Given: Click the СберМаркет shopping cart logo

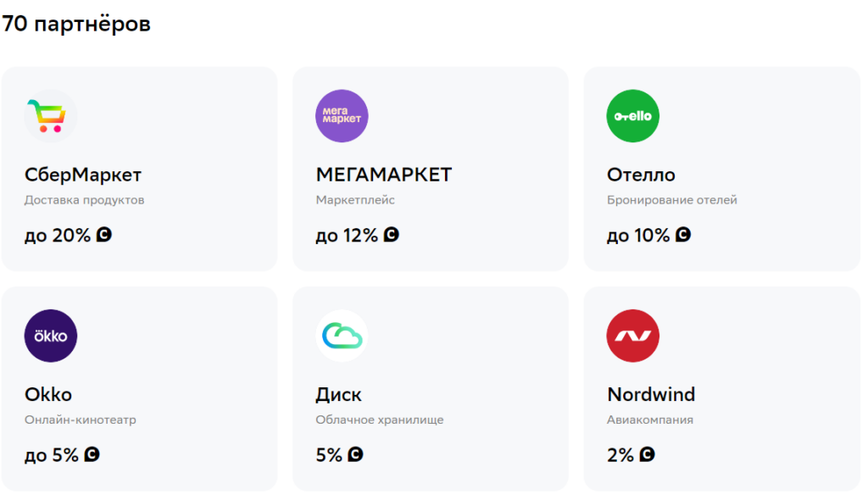Looking at the screenshot, I should (x=51, y=116).
